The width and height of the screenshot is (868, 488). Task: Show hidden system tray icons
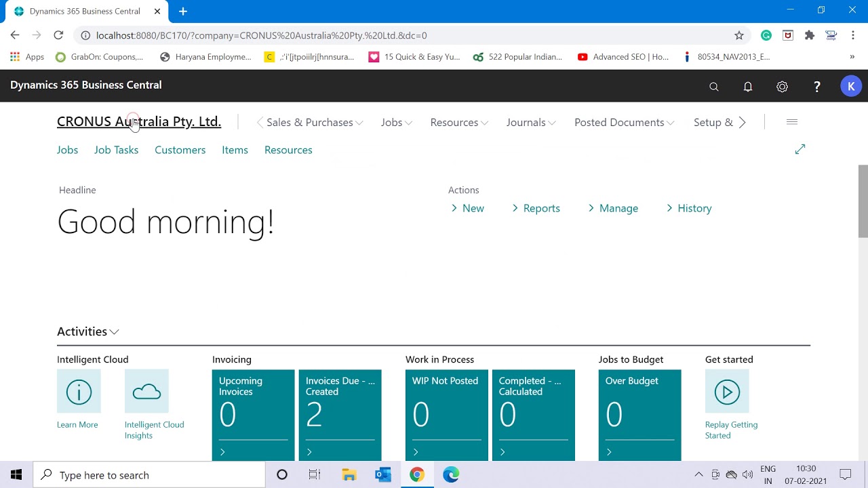point(698,474)
